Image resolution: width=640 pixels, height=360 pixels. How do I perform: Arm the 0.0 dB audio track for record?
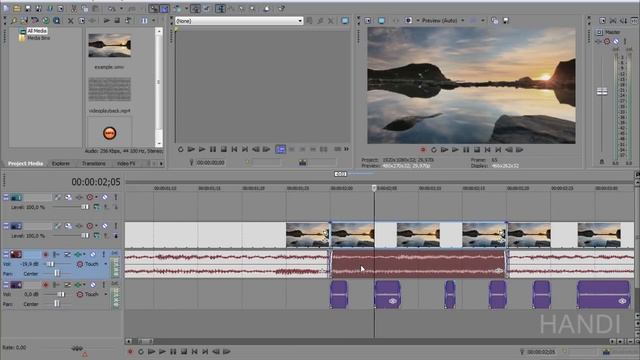pyautogui.click(x=45, y=284)
